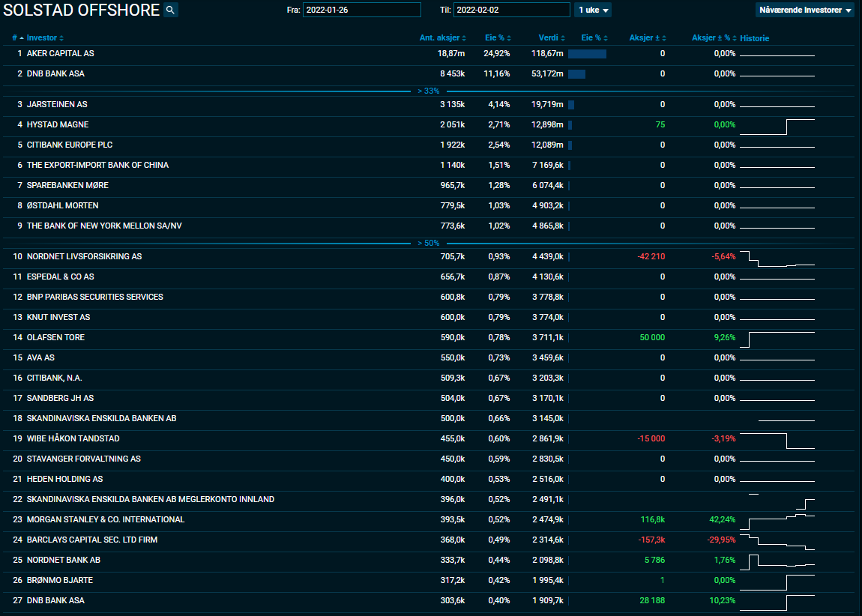The width and height of the screenshot is (862, 616).
Task: View NORDNET BANK AB history sparkline
Action: (777, 562)
